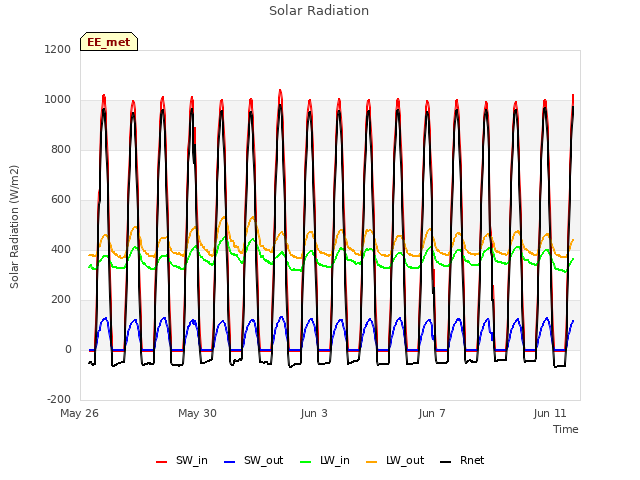Click the May 26 x-axis tick label
The width and height of the screenshot is (640, 480).
(80, 413)
